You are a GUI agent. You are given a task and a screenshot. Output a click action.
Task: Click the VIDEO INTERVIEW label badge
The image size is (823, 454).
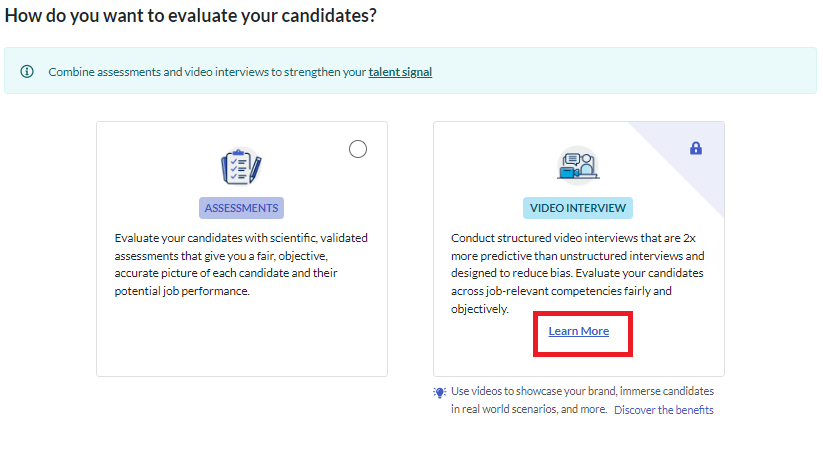coord(578,208)
